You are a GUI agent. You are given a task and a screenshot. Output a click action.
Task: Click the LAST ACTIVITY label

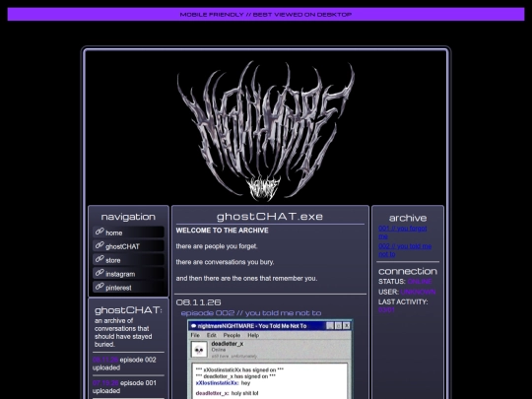[403, 302]
